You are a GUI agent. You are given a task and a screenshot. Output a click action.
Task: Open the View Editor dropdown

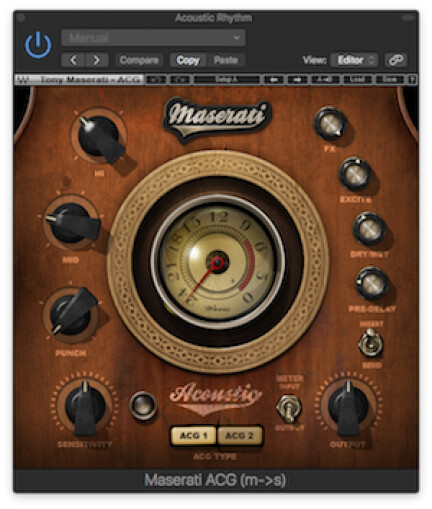354,60
